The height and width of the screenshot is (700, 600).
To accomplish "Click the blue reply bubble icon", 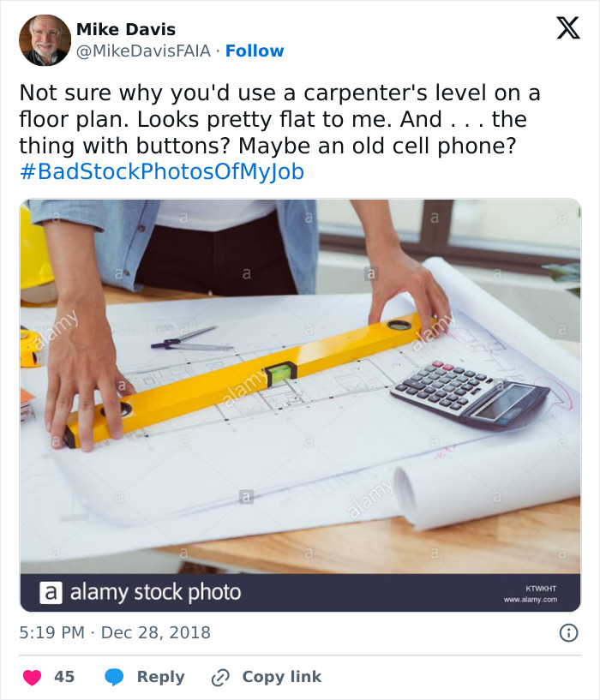I will pyautogui.click(x=116, y=676).
